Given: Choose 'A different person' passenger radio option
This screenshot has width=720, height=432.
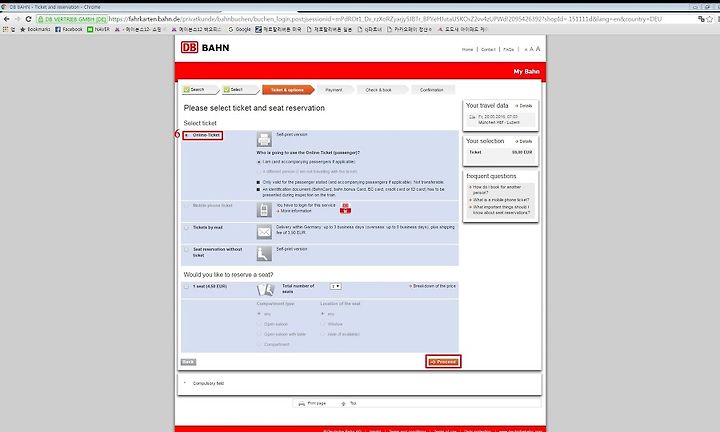Looking at the screenshot, I should point(259,171).
